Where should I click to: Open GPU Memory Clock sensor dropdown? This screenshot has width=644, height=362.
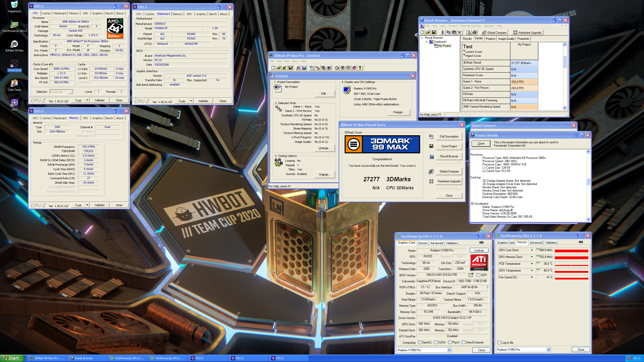(x=532, y=257)
